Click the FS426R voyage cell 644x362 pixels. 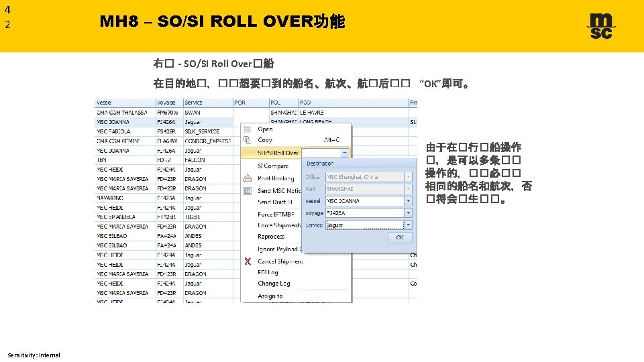coord(169,131)
